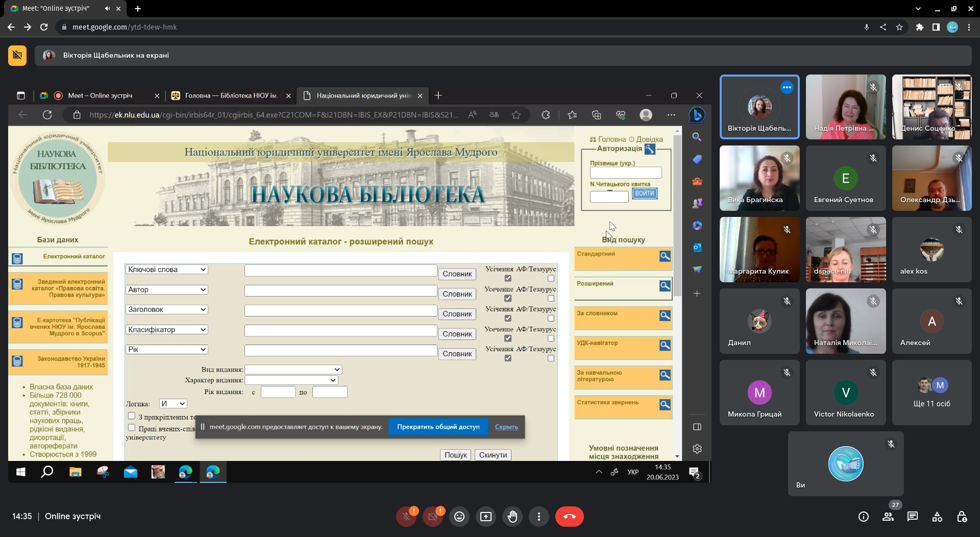Click the Прізвище (укр.) input field
Viewport: 980px width, 537px height.
pyautogui.click(x=625, y=173)
